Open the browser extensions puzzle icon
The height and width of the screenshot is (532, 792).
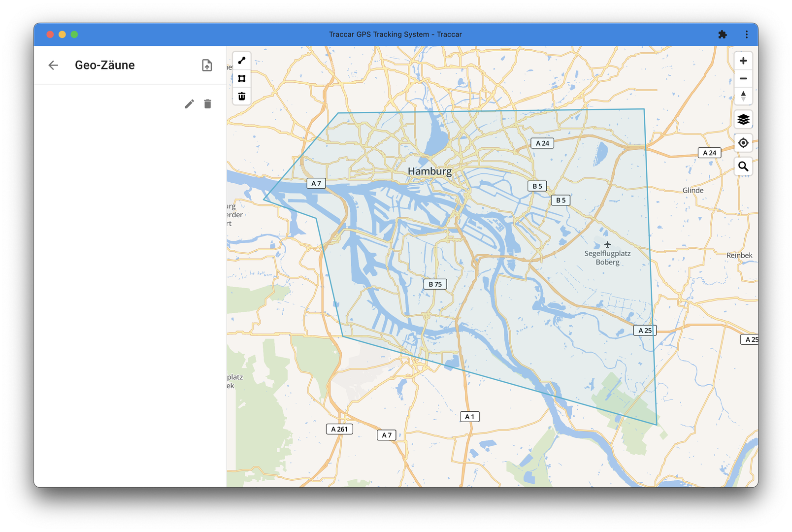723,34
